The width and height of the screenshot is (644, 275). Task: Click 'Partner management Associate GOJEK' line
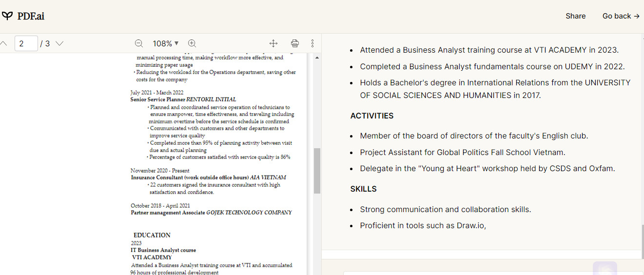(211, 213)
